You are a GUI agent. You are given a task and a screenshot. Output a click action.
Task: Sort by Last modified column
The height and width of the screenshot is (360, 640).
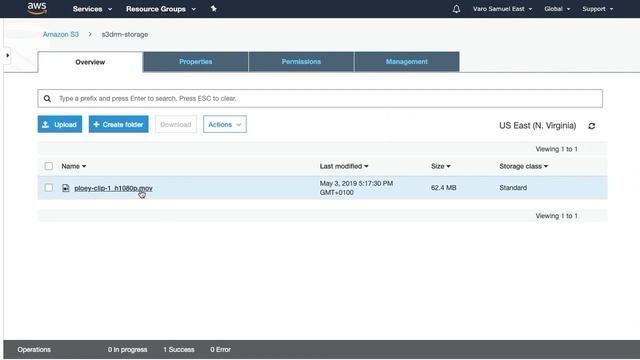pos(344,166)
